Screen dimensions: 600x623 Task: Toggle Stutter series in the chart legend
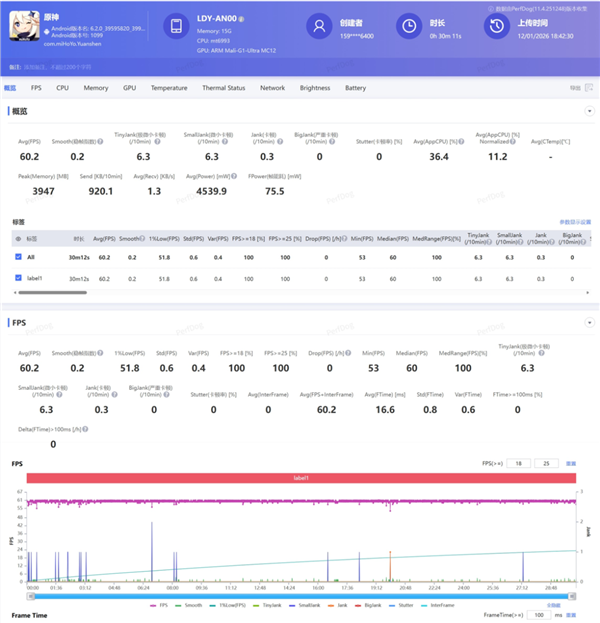click(x=401, y=605)
